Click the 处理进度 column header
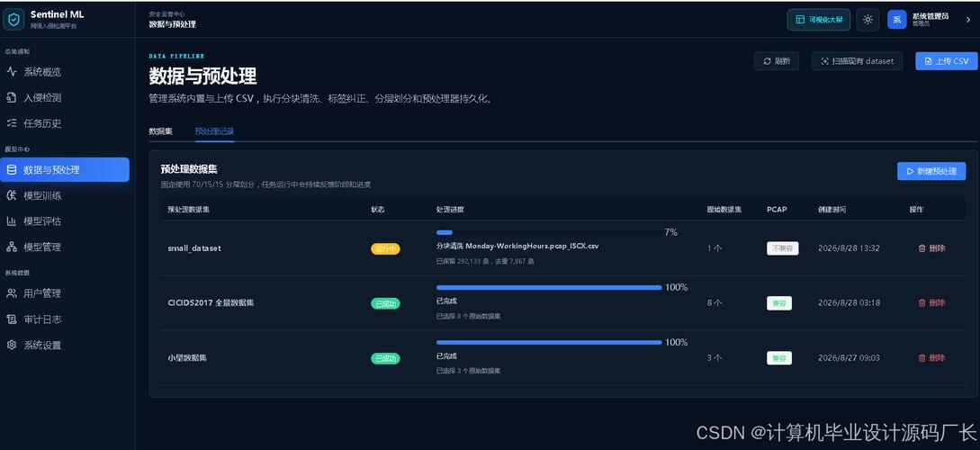The image size is (980, 450). click(450, 210)
